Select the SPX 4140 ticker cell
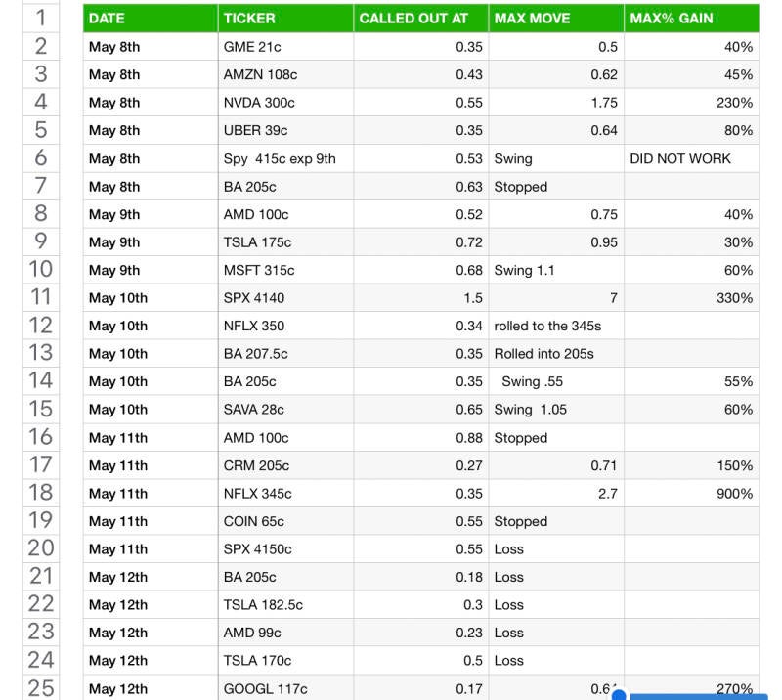The image size is (782, 700). click(285, 298)
